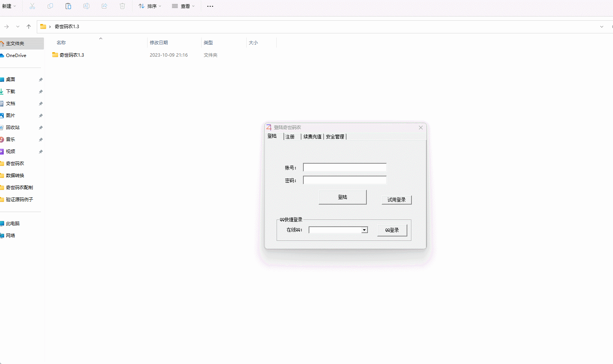Click the 试用登录 trial login button
This screenshot has width=613, height=364.
coord(396,200)
